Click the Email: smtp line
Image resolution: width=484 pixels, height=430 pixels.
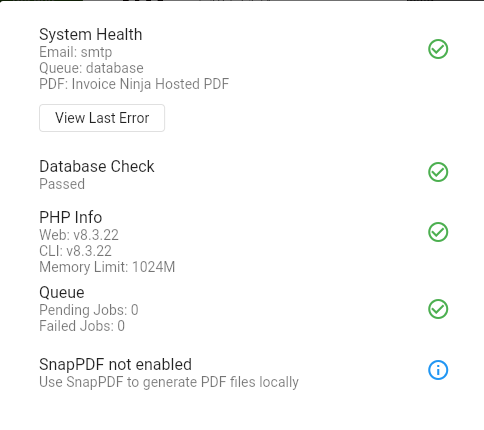pyautogui.click(x=76, y=52)
